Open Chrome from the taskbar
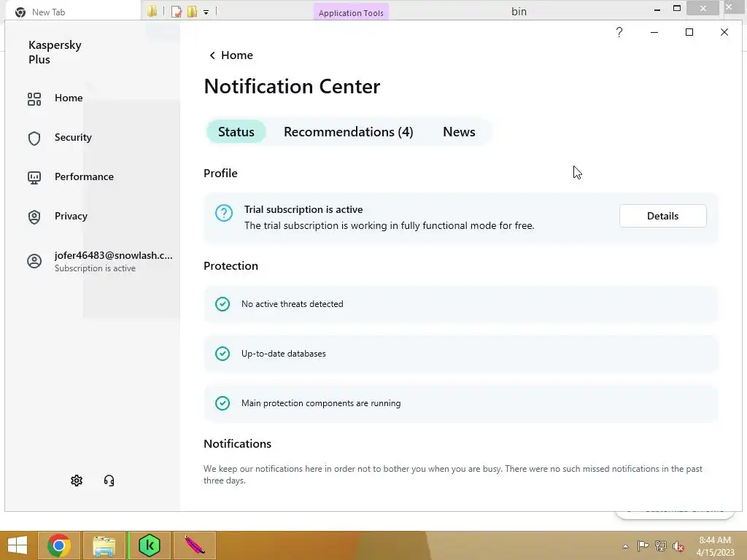Viewport: 747px width, 560px height. coord(59,545)
